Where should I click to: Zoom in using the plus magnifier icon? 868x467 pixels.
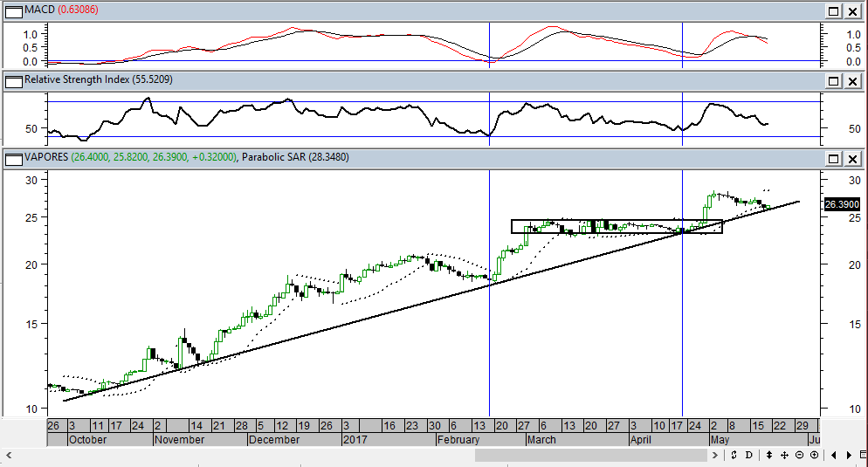click(814, 455)
